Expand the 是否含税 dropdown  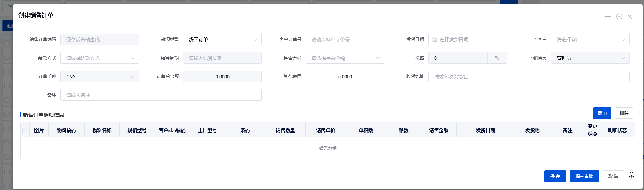pyautogui.click(x=345, y=58)
